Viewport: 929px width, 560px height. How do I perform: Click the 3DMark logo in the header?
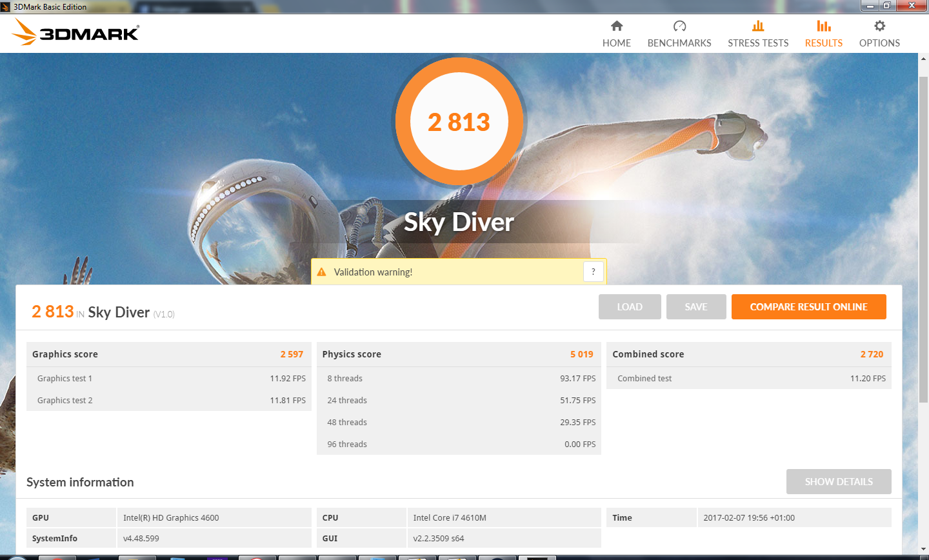tap(76, 32)
